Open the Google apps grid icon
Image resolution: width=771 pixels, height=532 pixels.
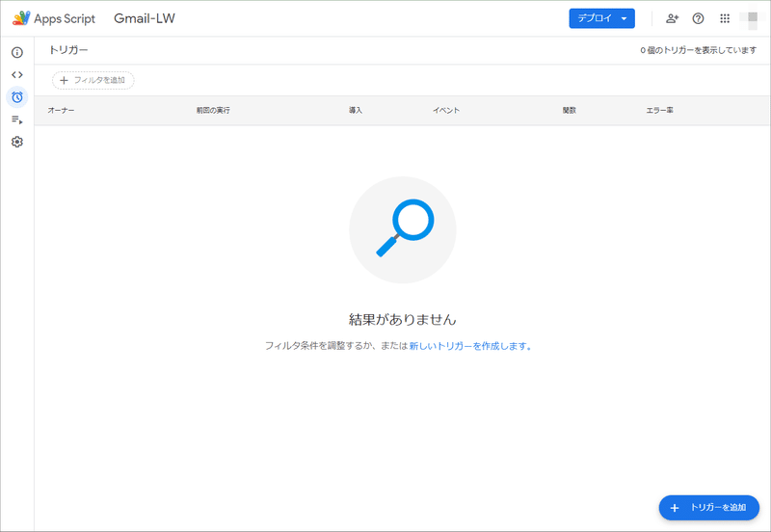click(x=725, y=18)
